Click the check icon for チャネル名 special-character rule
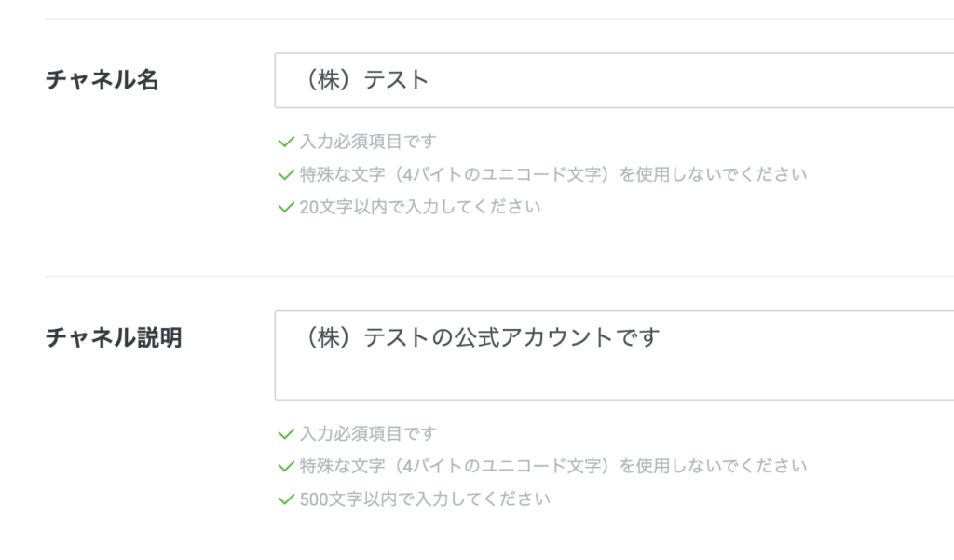Screen dimensions: 954x560 click(286, 174)
